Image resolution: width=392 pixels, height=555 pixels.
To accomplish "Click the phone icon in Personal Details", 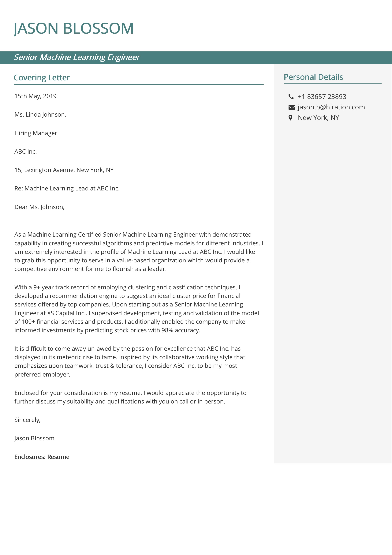I will tap(291, 96).
